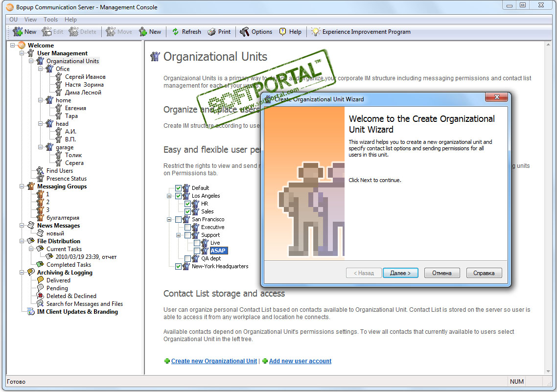Screen dimensions: 557x392
Task: Click the Presence Status icon
Action: coord(41,179)
